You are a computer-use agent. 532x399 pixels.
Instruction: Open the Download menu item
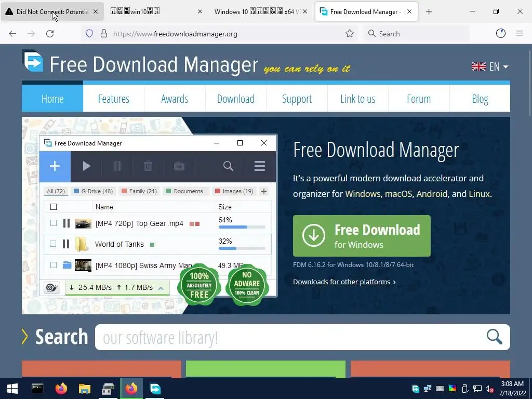tap(236, 99)
